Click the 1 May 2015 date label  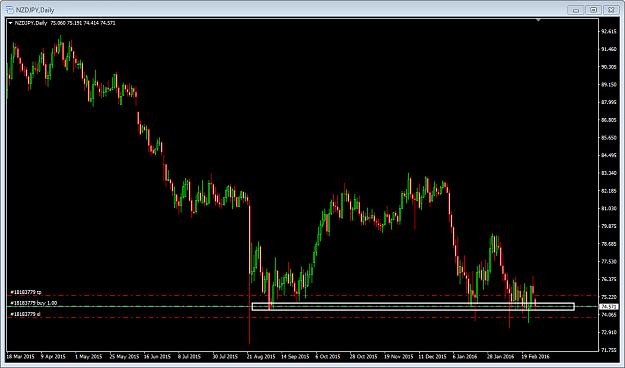click(88, 356)
